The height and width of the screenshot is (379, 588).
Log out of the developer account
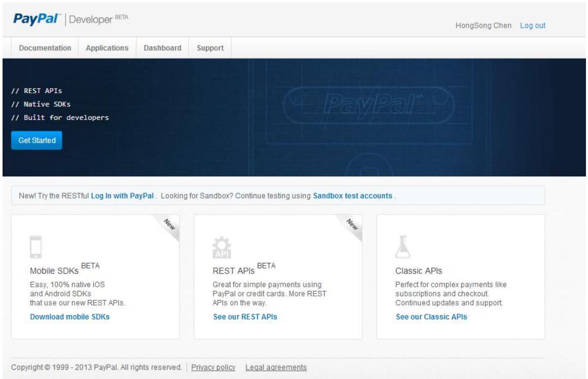pyautogui.click(x=533, y=25)
